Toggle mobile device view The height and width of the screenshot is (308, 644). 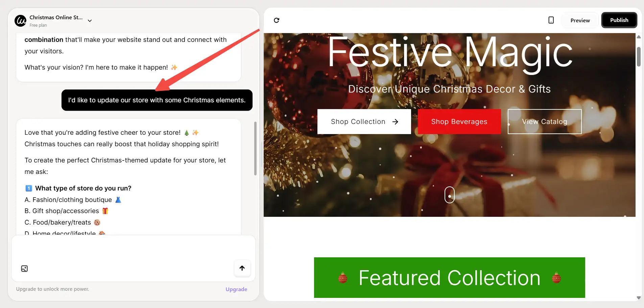[551, 20]
